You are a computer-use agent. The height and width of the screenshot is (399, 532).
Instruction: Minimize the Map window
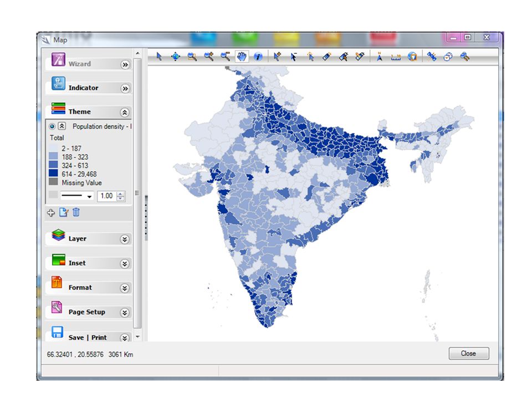pyautogui.click(x=454, y=38)
